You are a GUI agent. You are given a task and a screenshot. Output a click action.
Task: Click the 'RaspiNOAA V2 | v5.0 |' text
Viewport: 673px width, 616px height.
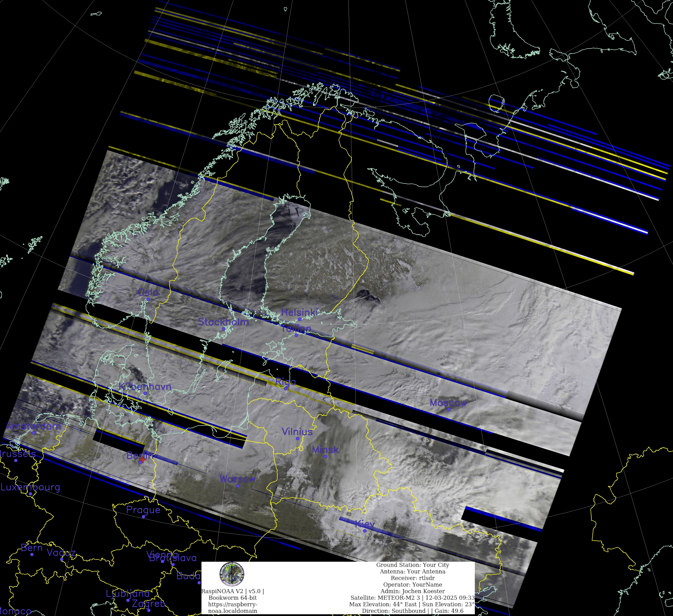click(x=233, y=591)
